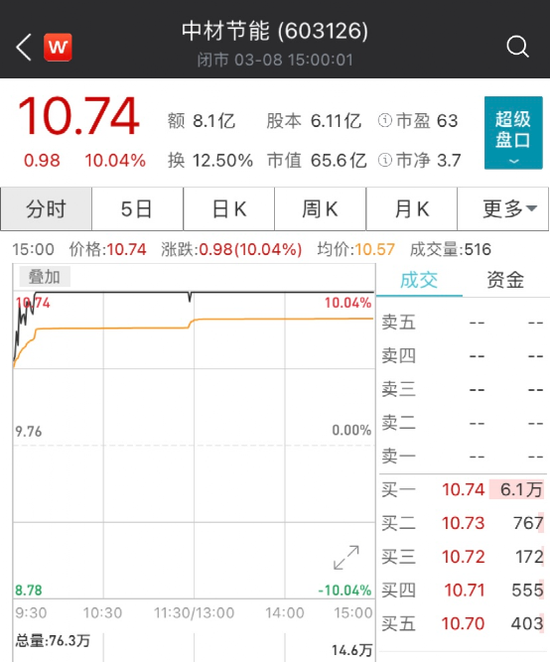The image size is (550, 662).
Task: Switch to the 日K chart tab
Action: (x=229, y=209)
